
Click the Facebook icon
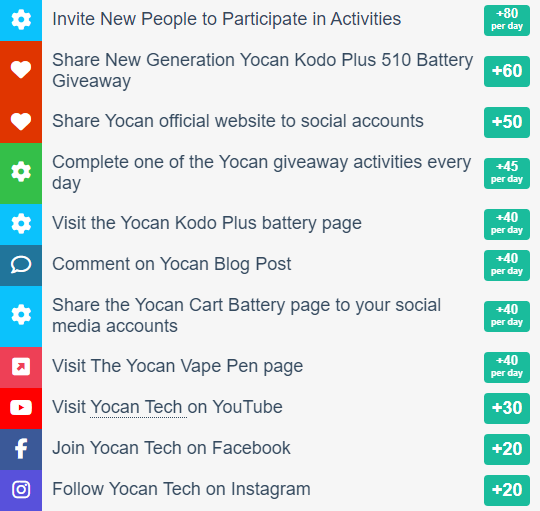pos(21,448)
